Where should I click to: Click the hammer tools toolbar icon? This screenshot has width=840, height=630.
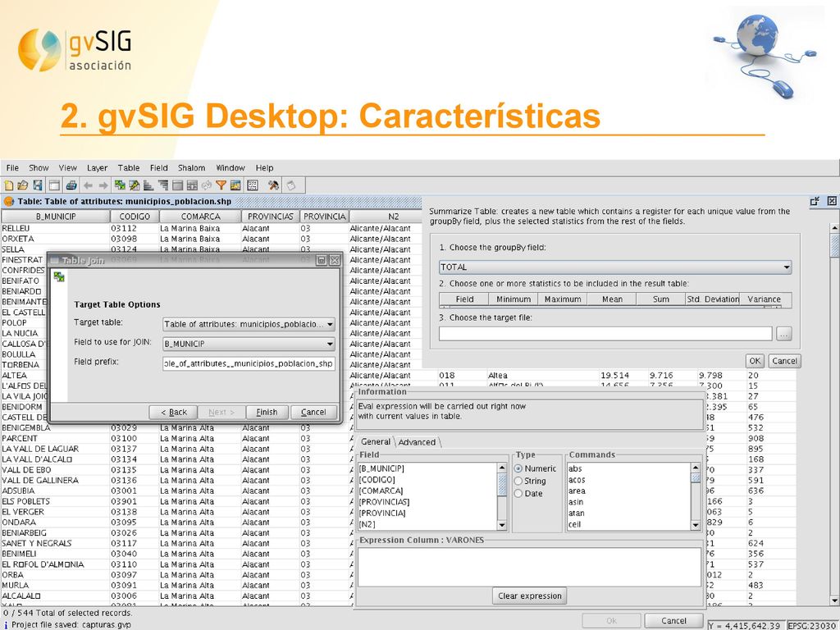tap(273, 185)
